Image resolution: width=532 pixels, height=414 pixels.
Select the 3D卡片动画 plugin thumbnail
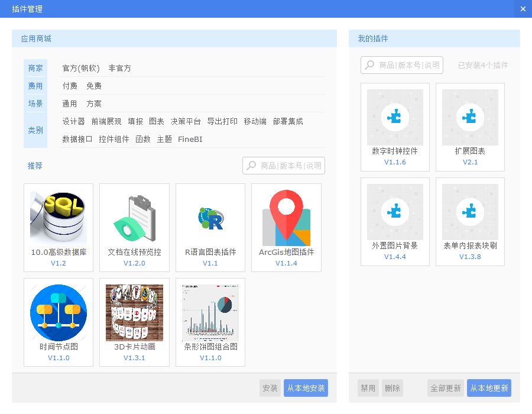[x=134, y=313]
